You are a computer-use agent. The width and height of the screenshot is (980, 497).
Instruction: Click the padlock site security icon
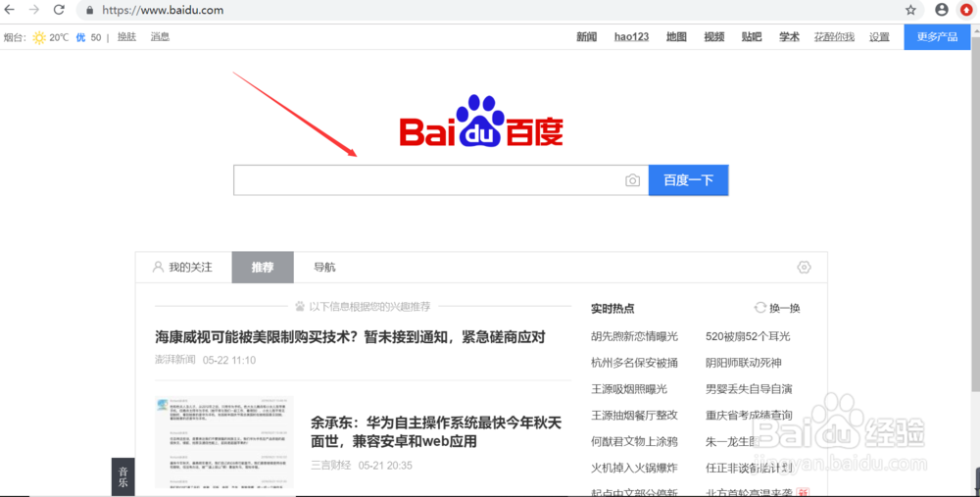(x=89, y=11)
